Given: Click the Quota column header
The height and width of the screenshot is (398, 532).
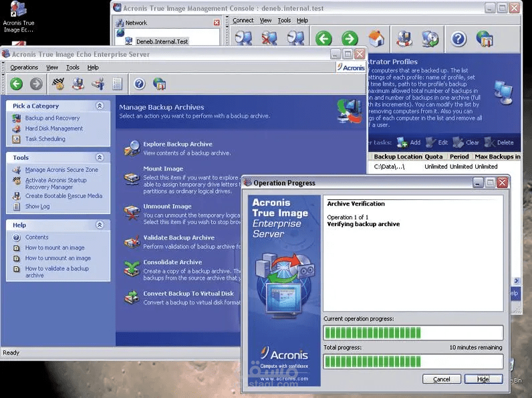Looking at the screenshot, I should click(x=434, y=157).
